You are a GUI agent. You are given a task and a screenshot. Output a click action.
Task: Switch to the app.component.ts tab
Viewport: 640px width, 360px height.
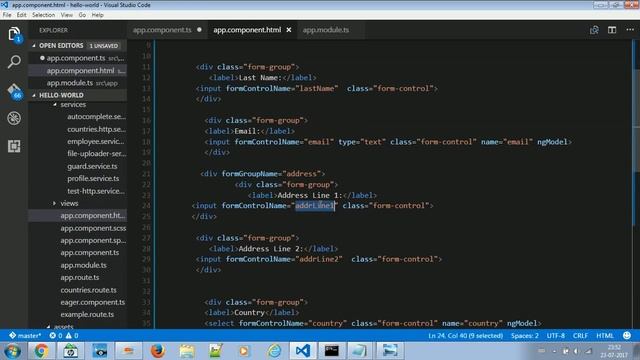tap(162, 30)
